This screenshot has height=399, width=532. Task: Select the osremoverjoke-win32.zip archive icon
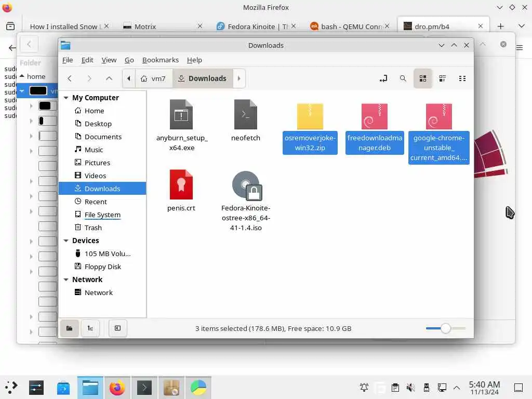click(310, 116)
